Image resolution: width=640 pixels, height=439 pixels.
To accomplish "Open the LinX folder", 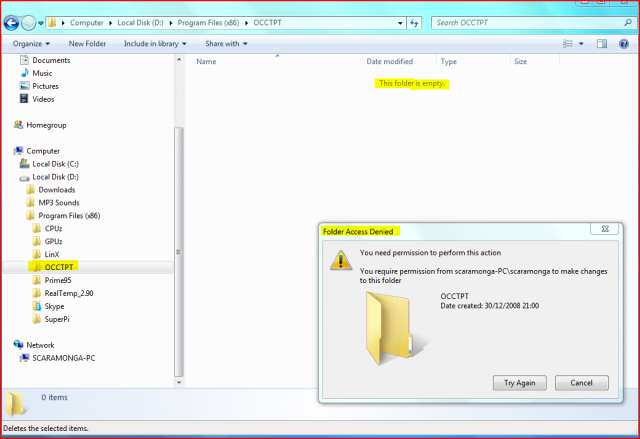I will (x=46, y=255).
